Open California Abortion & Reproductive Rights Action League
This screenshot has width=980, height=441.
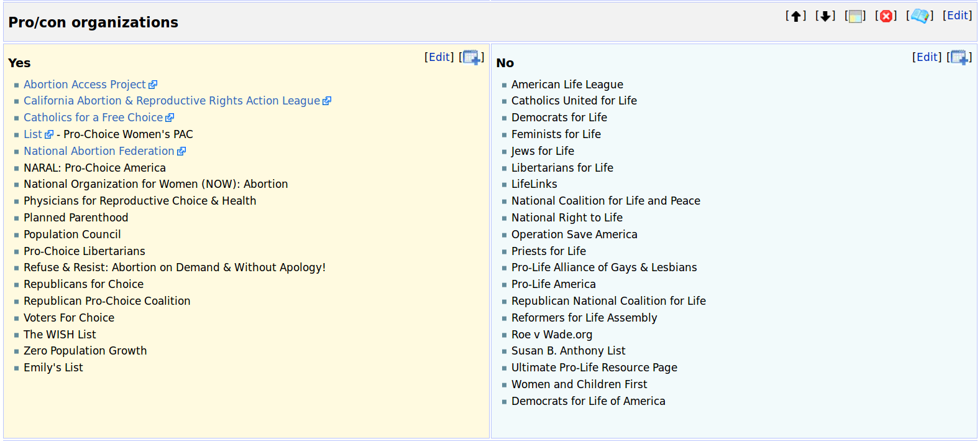[172, 101]
